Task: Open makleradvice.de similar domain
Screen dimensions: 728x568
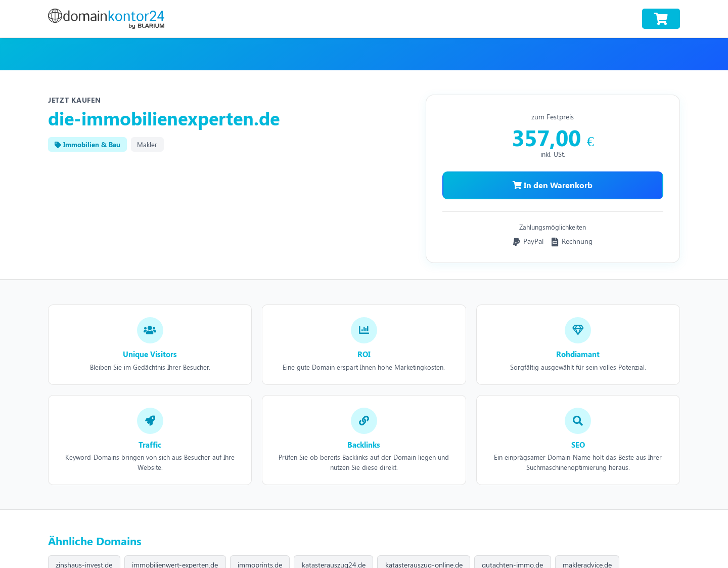Action: 587,562
